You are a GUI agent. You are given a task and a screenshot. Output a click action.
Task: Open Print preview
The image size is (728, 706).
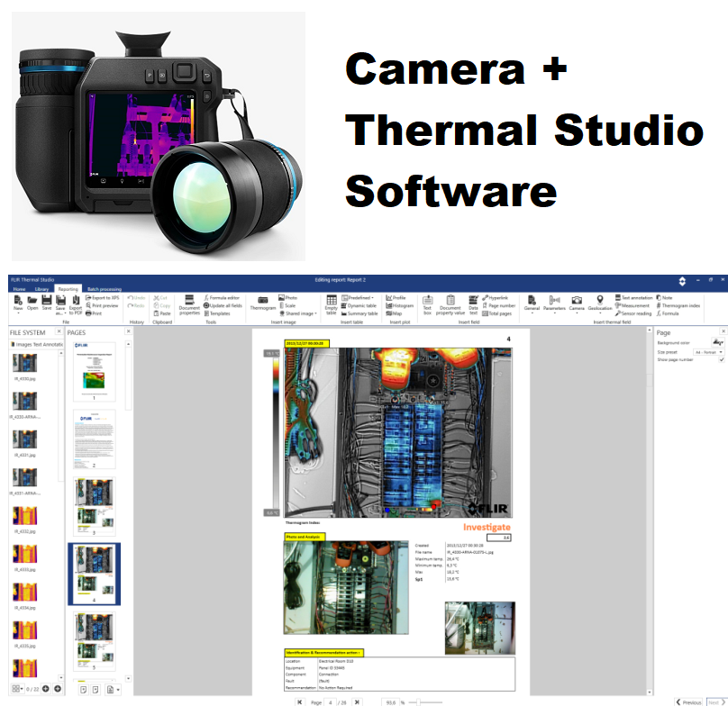coord(102,305)
